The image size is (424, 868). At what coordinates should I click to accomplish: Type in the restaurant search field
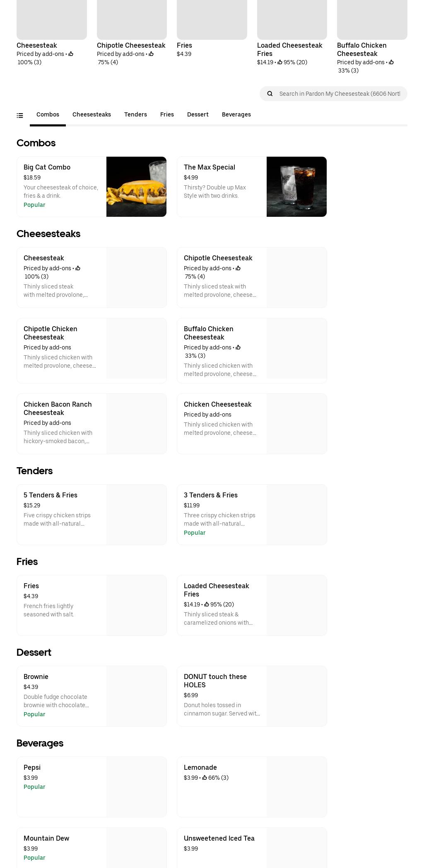tap(340, 94)
